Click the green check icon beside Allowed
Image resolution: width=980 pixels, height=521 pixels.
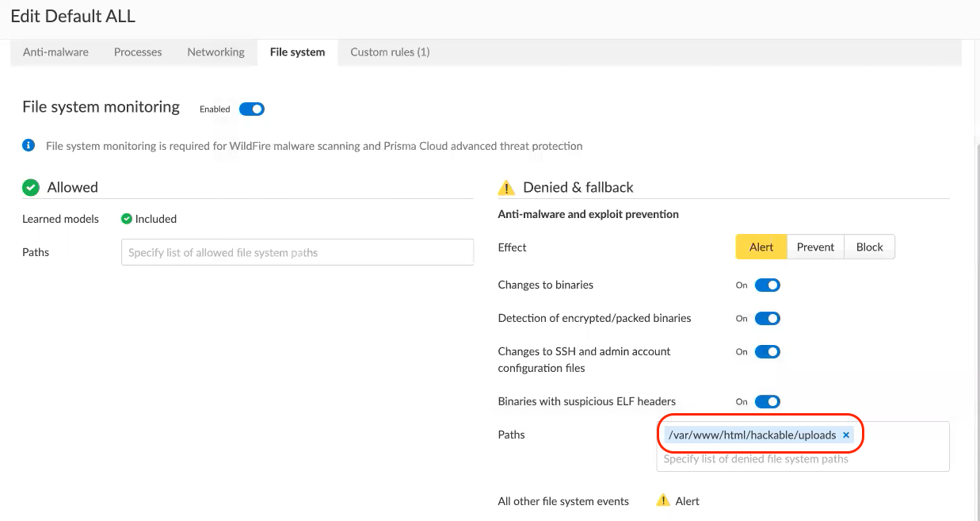click(31, 187)
